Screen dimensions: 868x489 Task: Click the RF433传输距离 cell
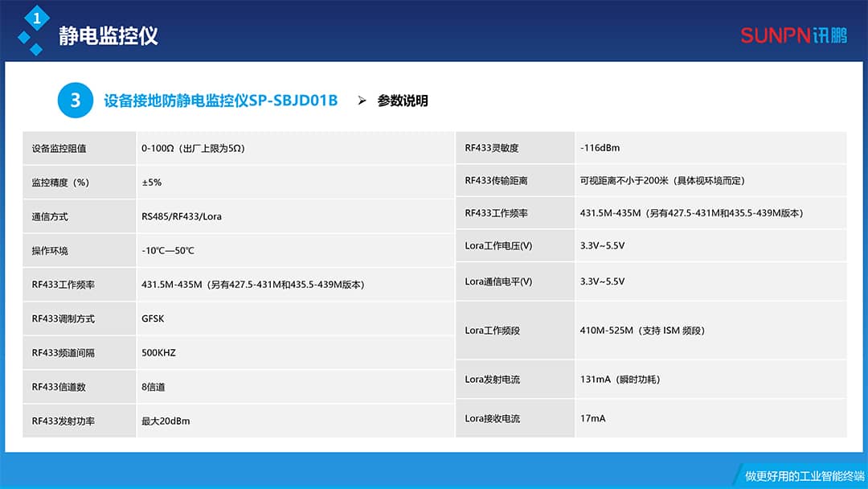point(515,180)
